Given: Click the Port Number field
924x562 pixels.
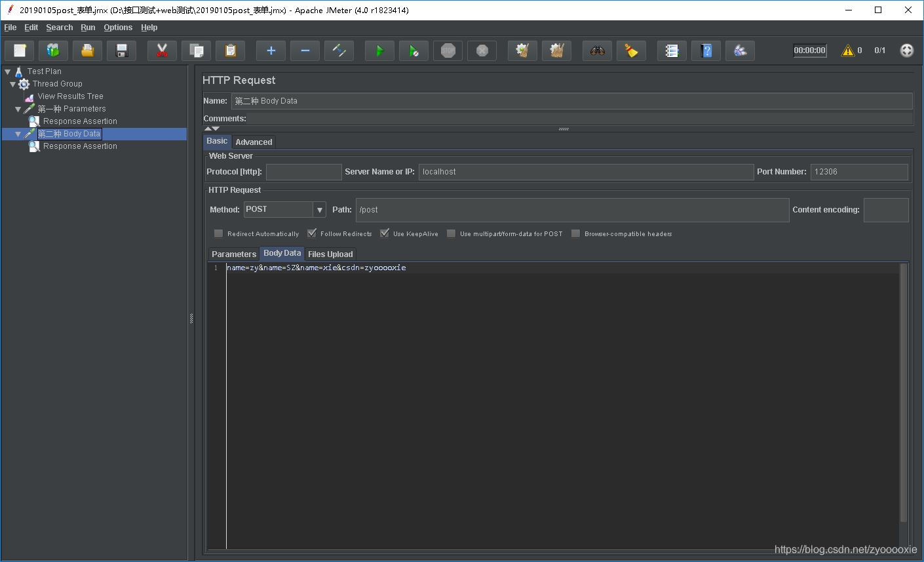Looking at the screenshot, I should click(859, 172).
